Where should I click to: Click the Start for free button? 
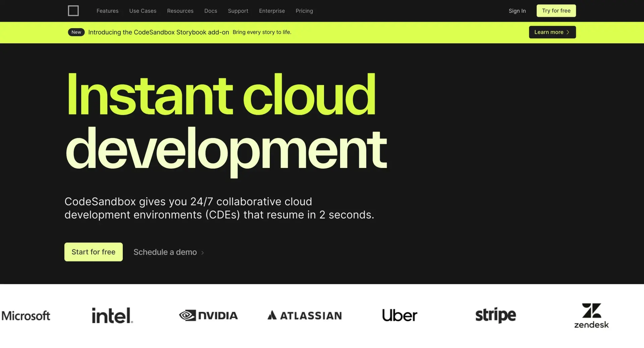click(x=93, y=252)
